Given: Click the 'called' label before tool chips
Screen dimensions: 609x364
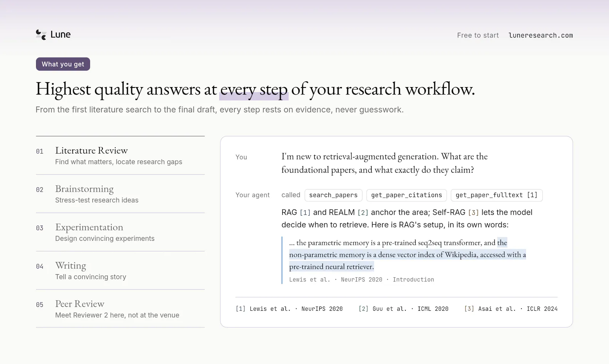Looking at the screenshot, I should point(291,195).
